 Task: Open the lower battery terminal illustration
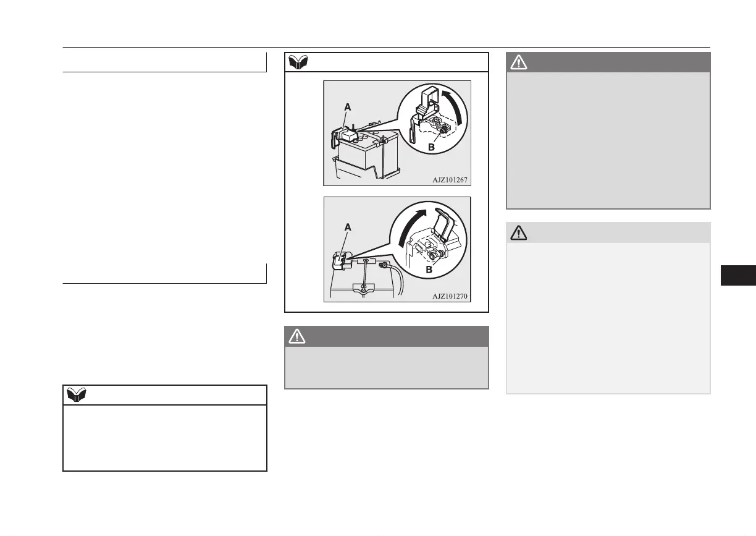click(x=397, y=249)
